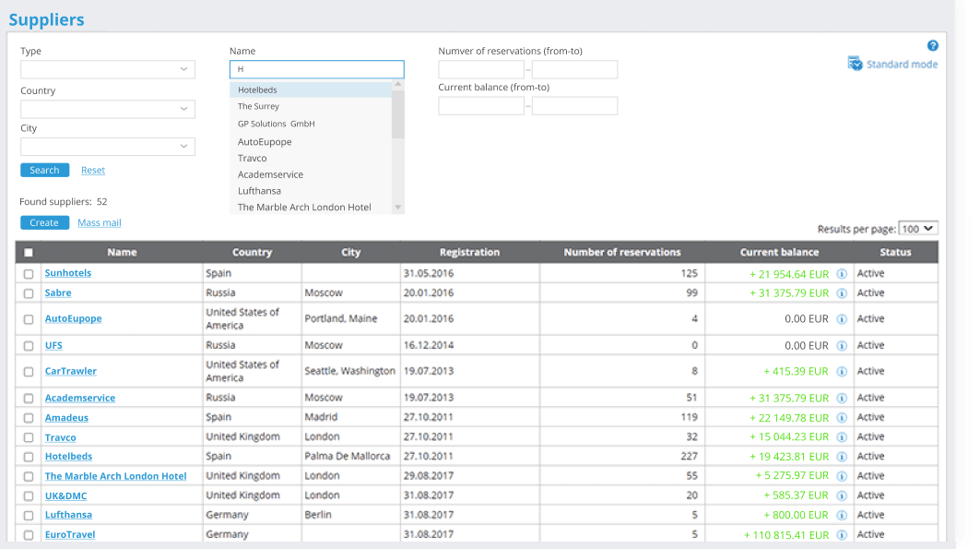Image resolution: width=980 pixels, height=549 pixels.
Task: Open balance info icon for Amadeus
Action: click(842, 418)
